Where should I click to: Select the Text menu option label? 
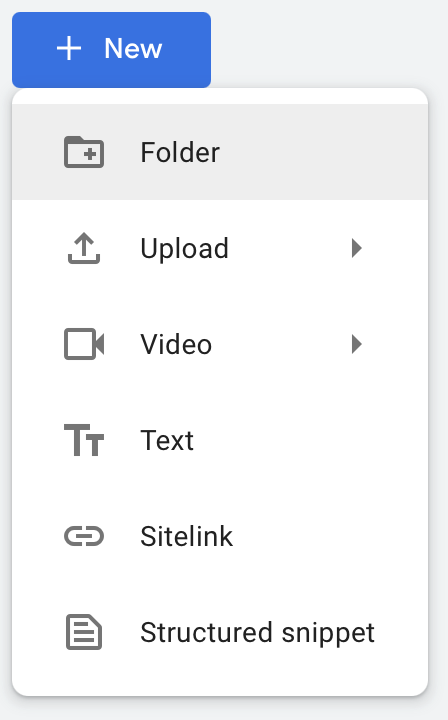click(x=167, y=440)
